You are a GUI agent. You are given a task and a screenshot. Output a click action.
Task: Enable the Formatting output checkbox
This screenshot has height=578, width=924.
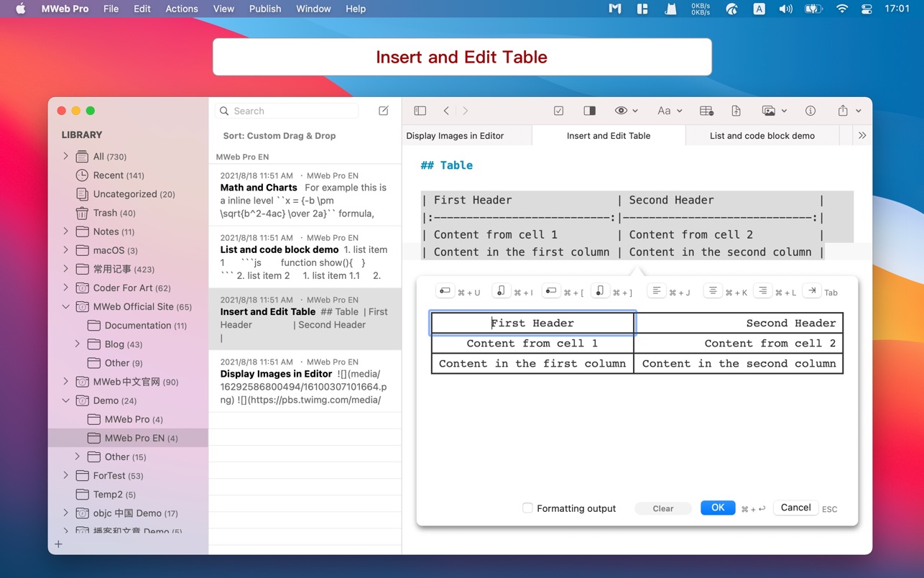tap(527, 508)
